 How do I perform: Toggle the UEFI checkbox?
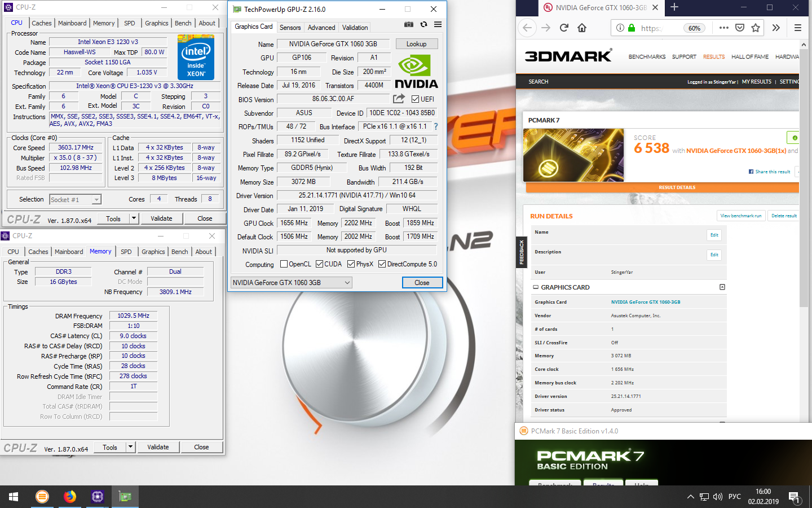tap(415, 99)
